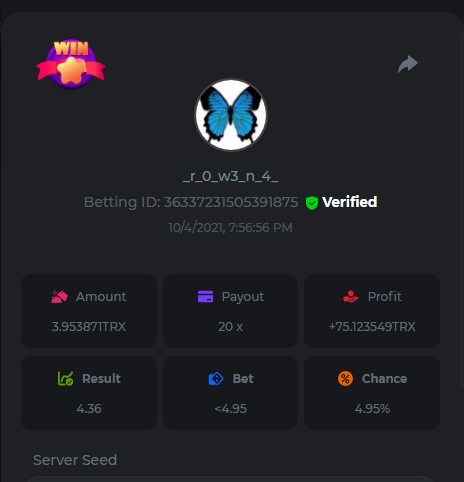Click the share arrow icon
This screenshot has height=482, width=464.
coord(408,64)
